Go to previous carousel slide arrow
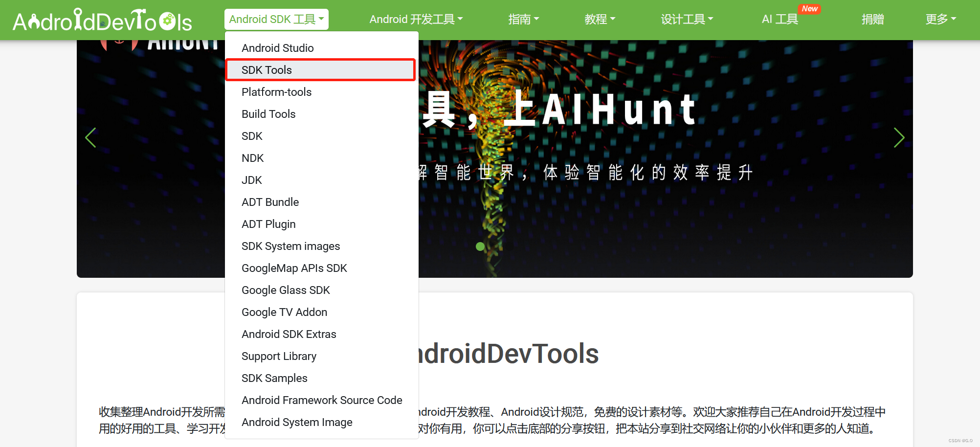 pos(90,137)
